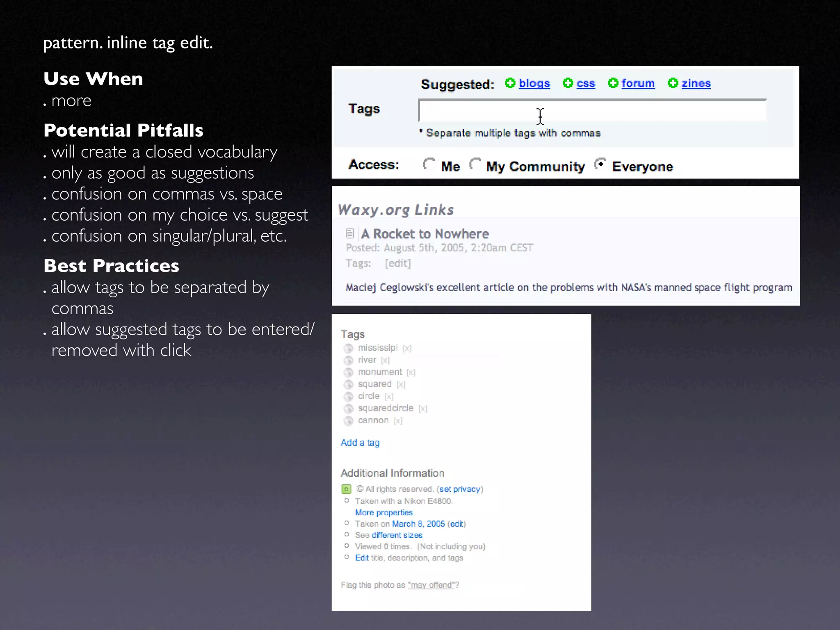Click the globe icon beside mississipi tag
Viewport: 840px width, 630px height.
click(x=348, y=348)
